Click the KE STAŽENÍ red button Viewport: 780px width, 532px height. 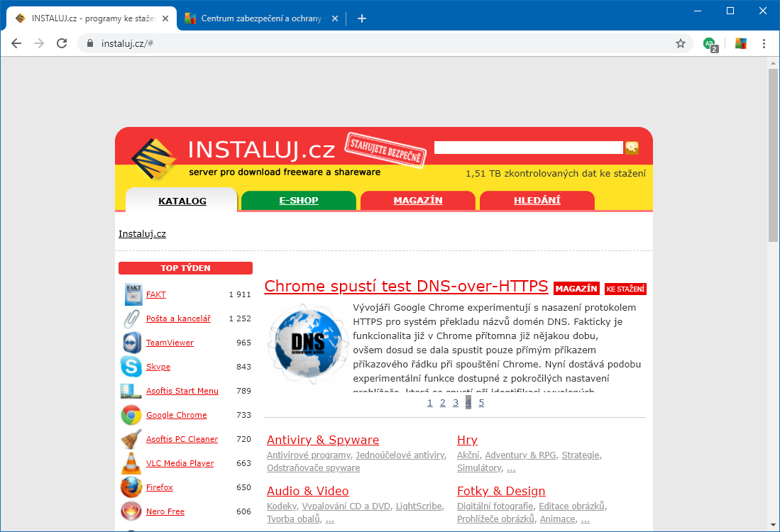point(625,289)
